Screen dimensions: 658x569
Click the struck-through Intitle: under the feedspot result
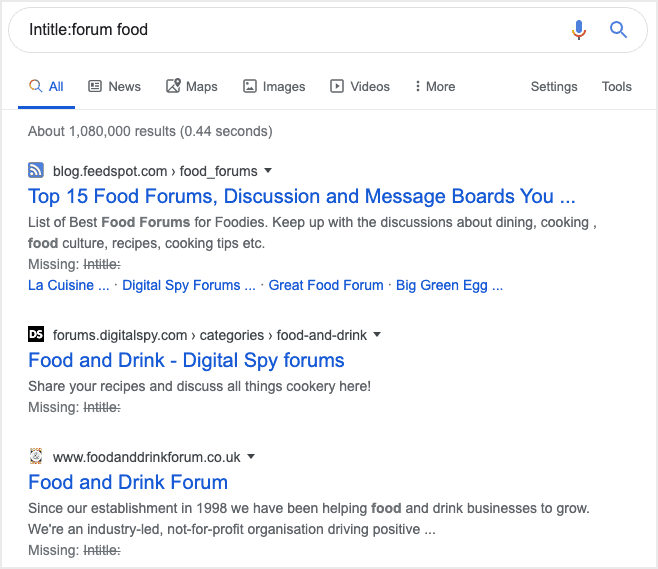102,264
